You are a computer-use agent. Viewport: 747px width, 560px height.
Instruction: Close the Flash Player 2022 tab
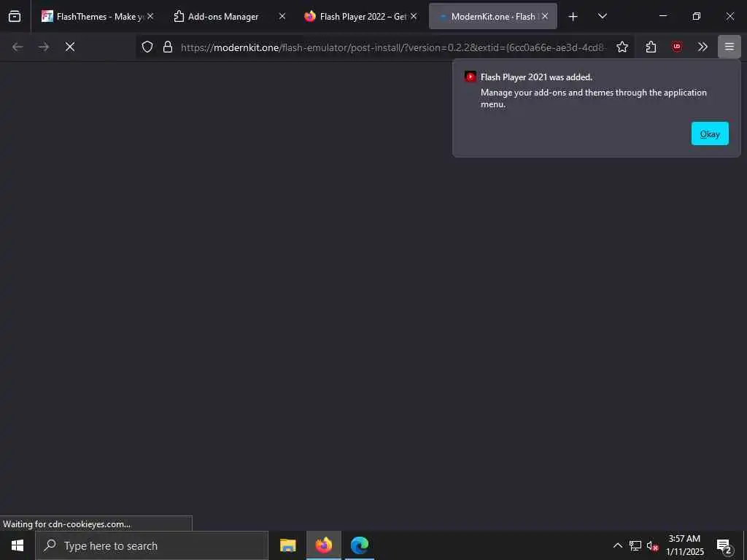pyautogui.click(x=414, y=16)
